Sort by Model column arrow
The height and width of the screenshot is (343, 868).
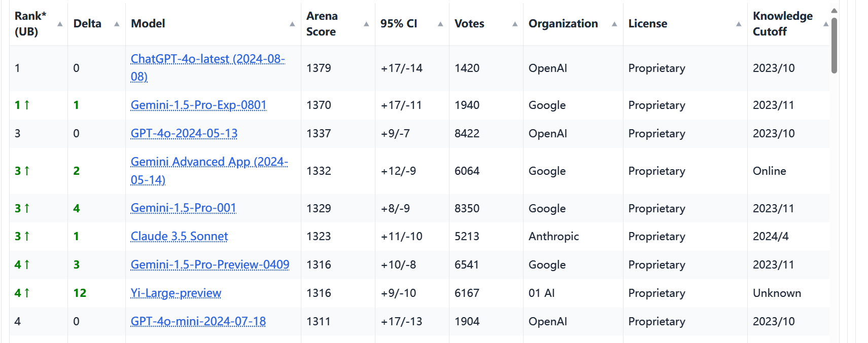coord(292,24)
